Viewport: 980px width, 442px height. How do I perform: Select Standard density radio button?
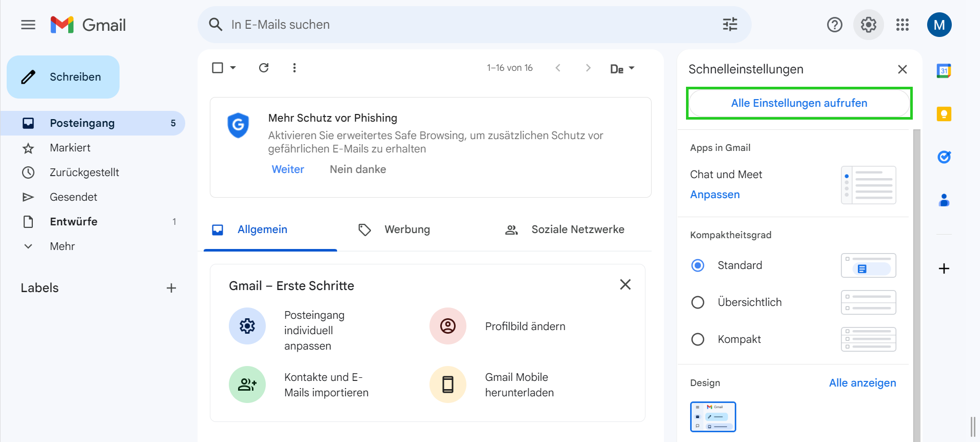tap(698, 265)
